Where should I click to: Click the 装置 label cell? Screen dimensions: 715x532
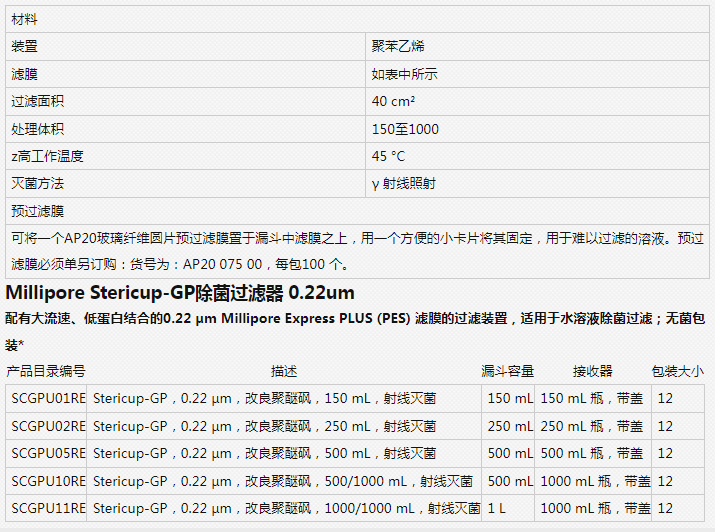coord(185,46)
